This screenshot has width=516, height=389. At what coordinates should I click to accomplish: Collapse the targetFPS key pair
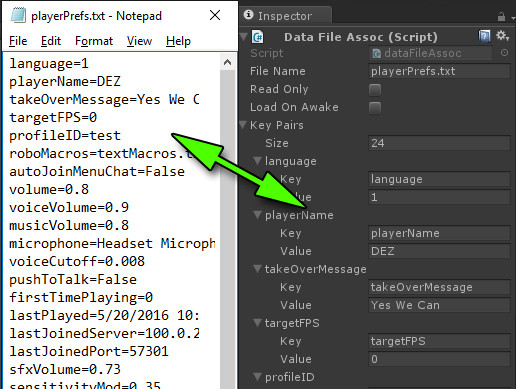tap(257, 322)
